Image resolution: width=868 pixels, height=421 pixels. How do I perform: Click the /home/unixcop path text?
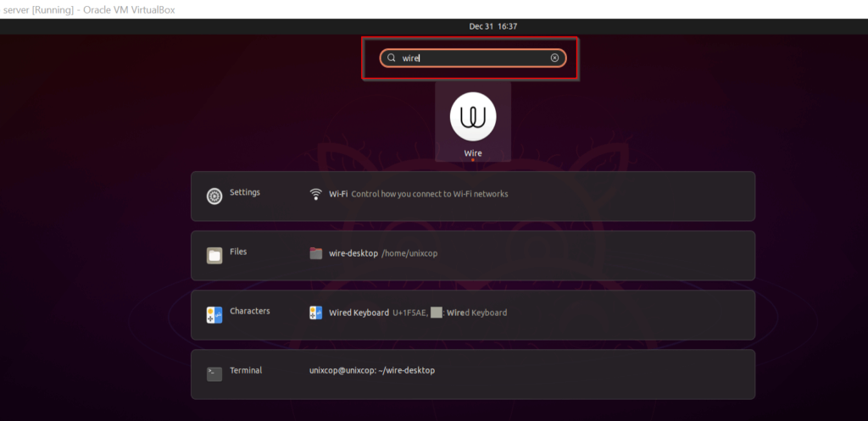point(409,253)
